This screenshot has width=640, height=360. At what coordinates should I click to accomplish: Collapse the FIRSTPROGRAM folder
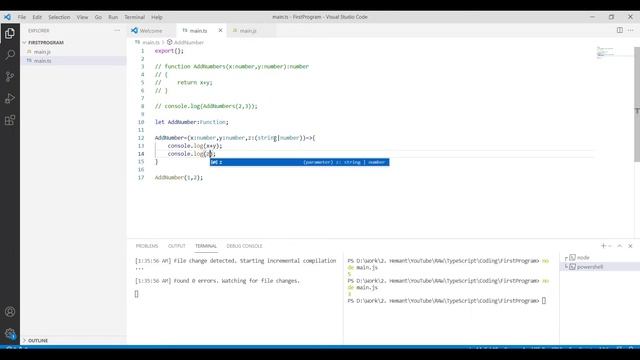coord(45,42)
